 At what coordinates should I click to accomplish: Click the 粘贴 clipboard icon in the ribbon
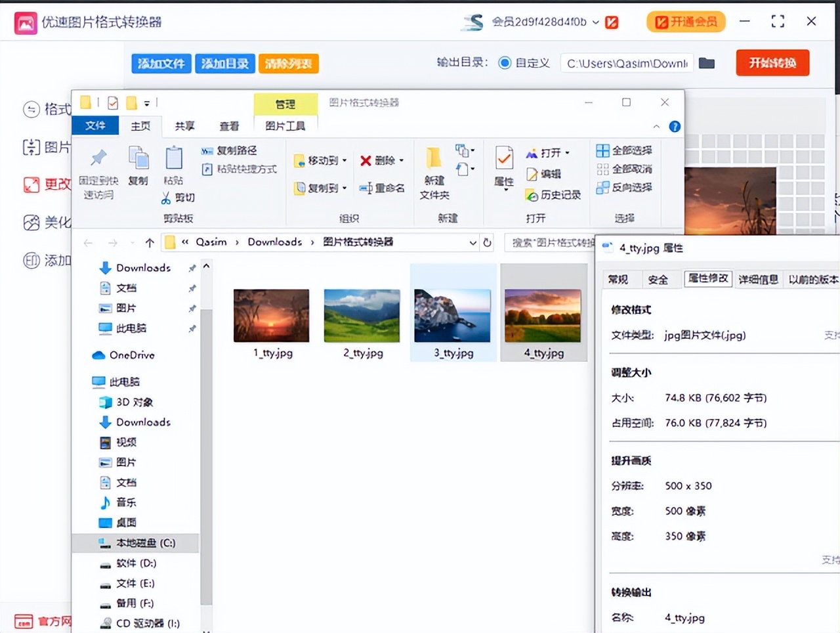(174, 158)
